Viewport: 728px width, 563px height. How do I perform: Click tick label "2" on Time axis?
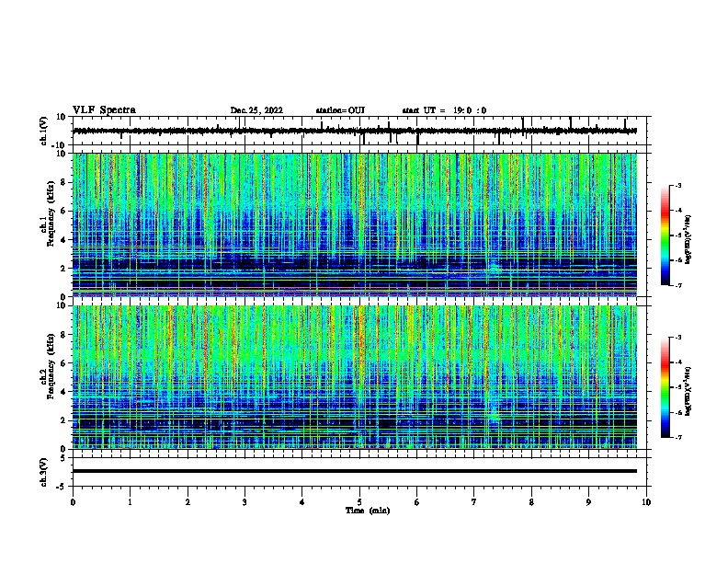click(188, 502)
